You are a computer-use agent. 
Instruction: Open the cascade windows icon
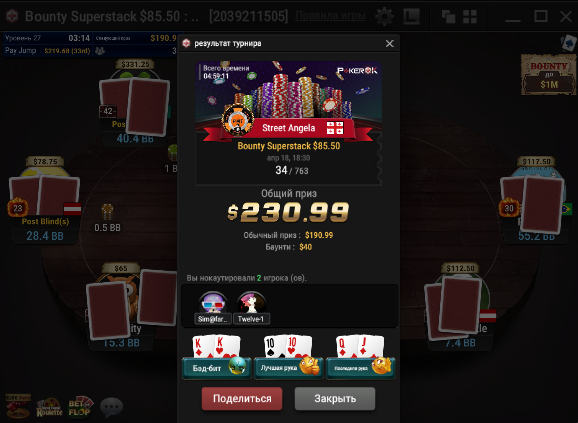pos(448,17)
